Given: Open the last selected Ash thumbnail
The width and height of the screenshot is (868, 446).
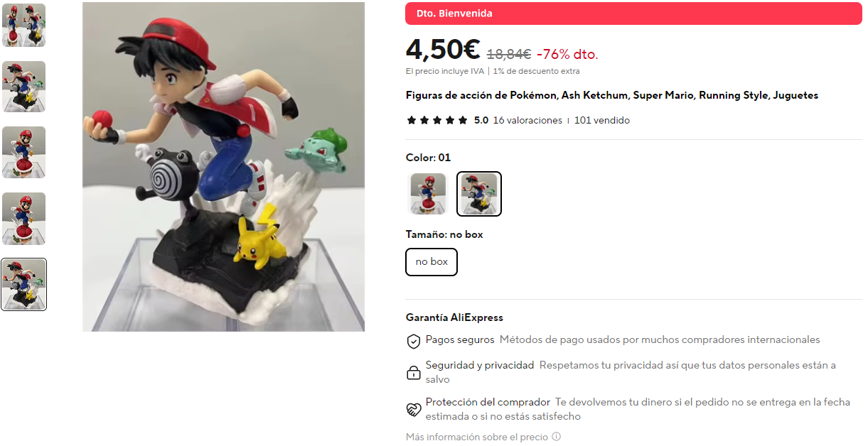Looking at the screenshot, I should (24, 284).
